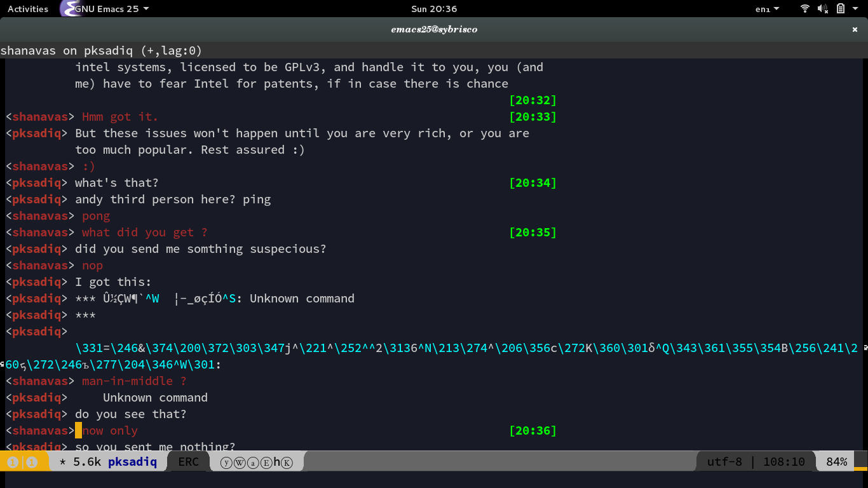Click the message "Hmm got it."

tap(120, 116)
